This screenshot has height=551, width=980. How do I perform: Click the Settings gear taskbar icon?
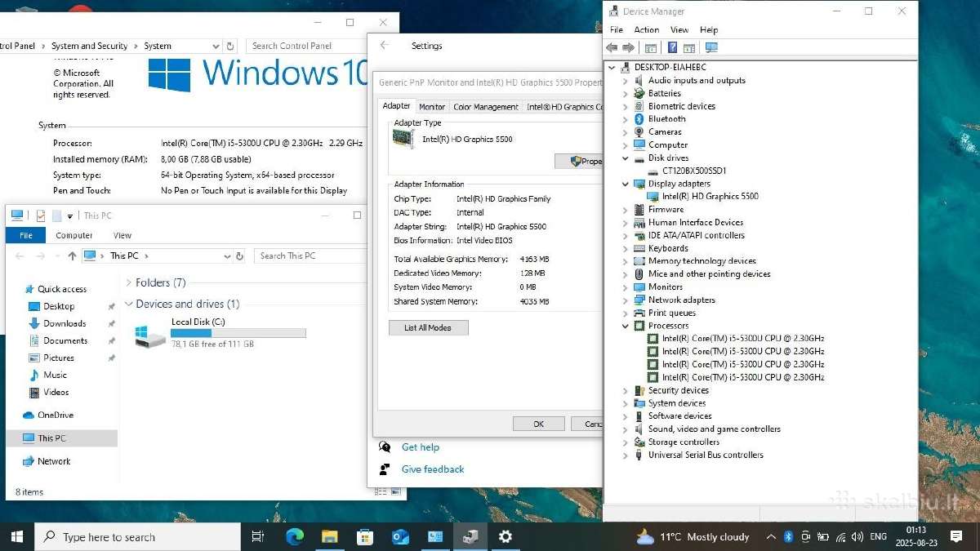(506, 536)
